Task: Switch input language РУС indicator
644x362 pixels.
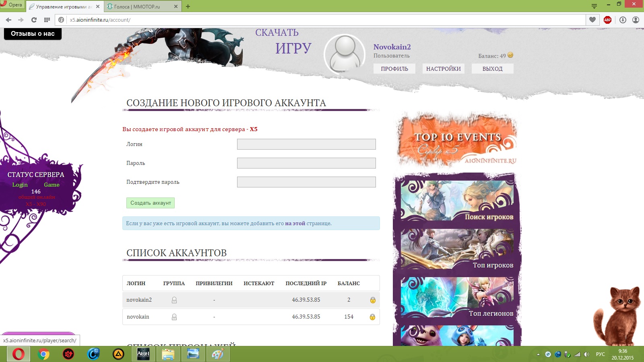Action: [600, 354]
